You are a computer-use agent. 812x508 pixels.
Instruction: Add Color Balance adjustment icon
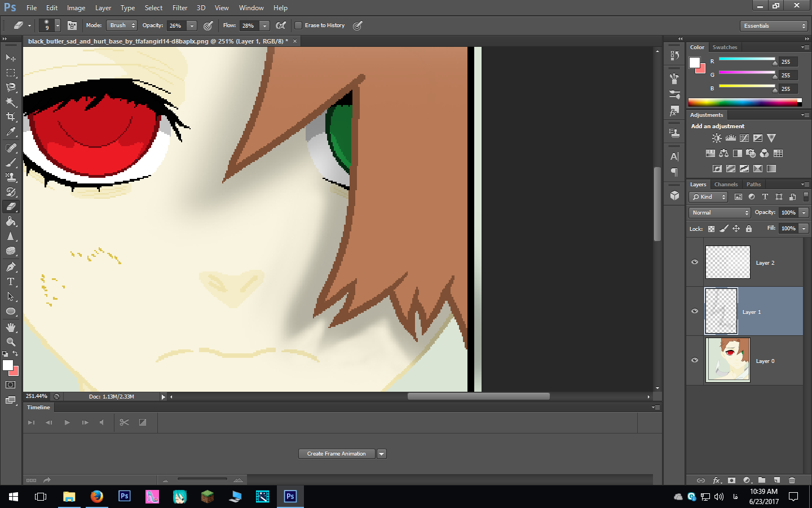coord(724,154)
